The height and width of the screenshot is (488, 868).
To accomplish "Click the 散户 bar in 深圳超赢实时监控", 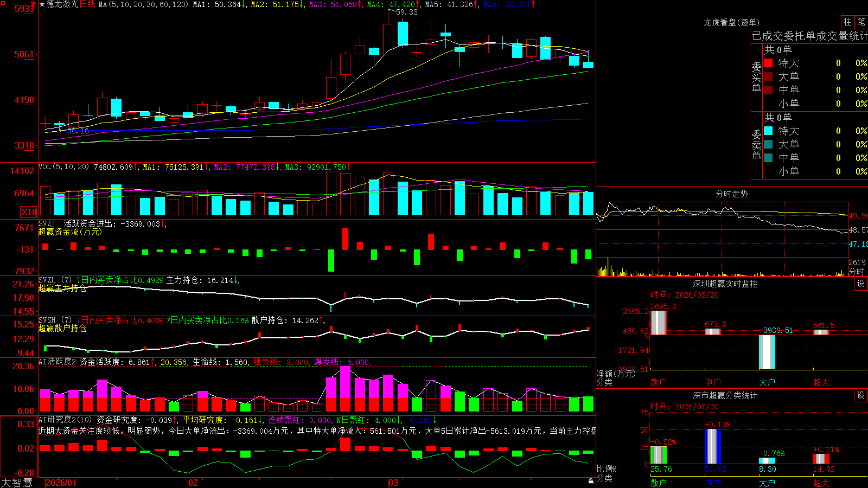I will point(658,323).
